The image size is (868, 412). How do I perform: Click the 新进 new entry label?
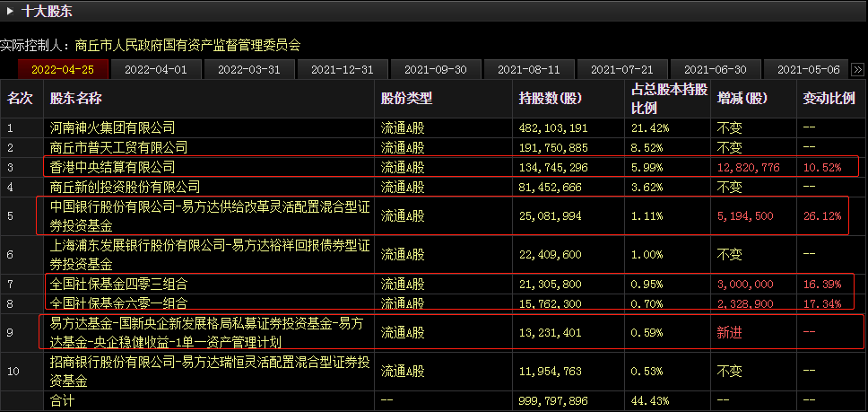[x=729, y=332]
